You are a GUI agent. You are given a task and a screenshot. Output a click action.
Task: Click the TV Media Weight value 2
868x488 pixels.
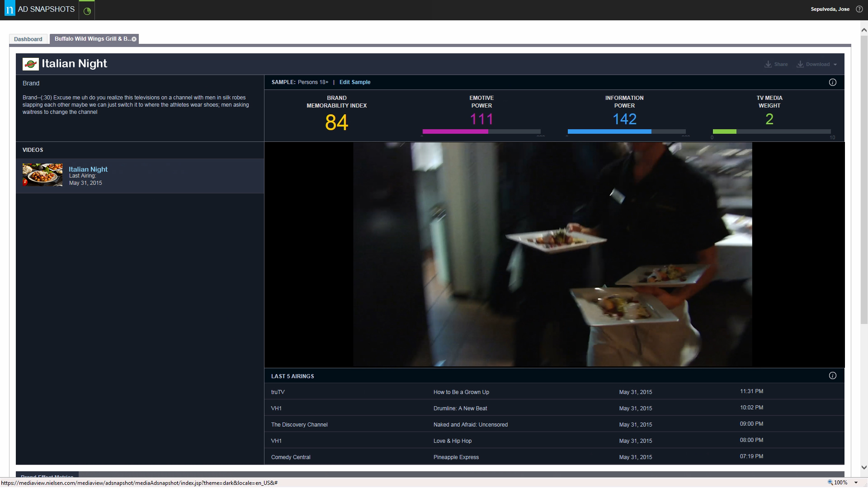coord(769,119)
